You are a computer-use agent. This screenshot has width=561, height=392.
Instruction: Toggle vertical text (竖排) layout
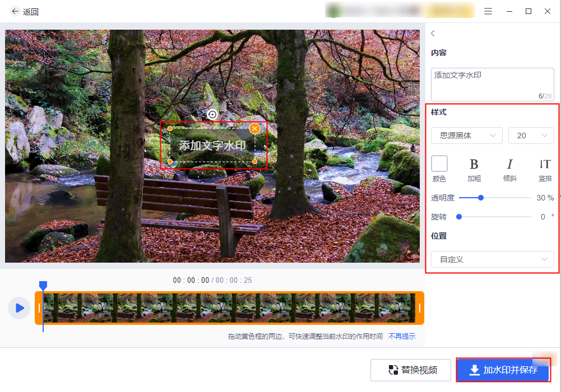pos(545,169)
